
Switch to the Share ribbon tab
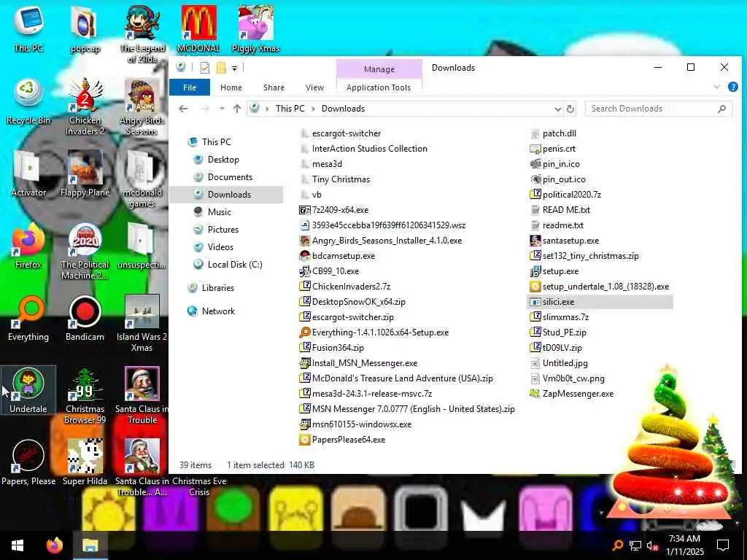click(x=274, y=87)
